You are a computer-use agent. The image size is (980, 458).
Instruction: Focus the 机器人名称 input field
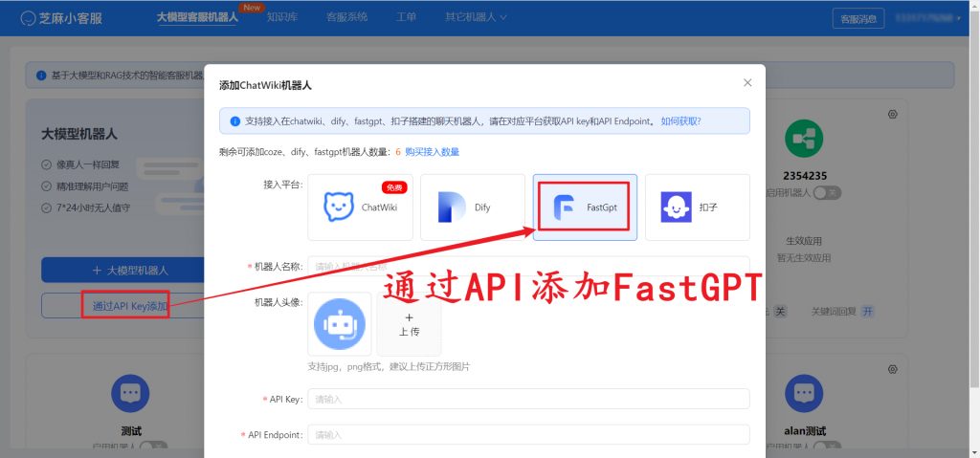click(528, 266)
